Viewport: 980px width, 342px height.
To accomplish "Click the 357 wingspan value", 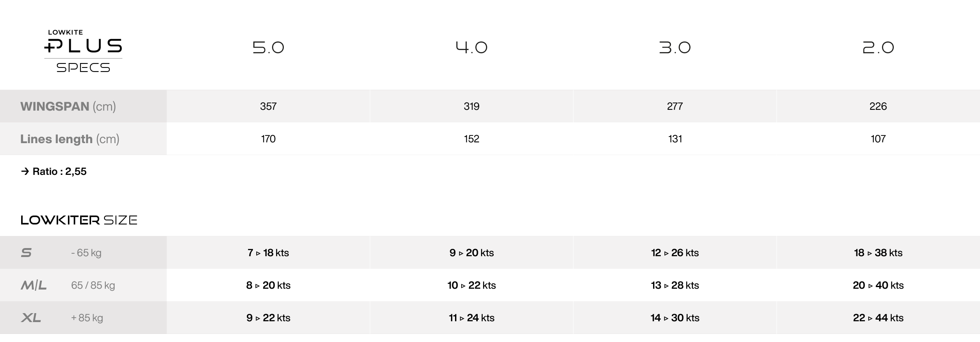I will pyautogui.click(x=268, y=107).
